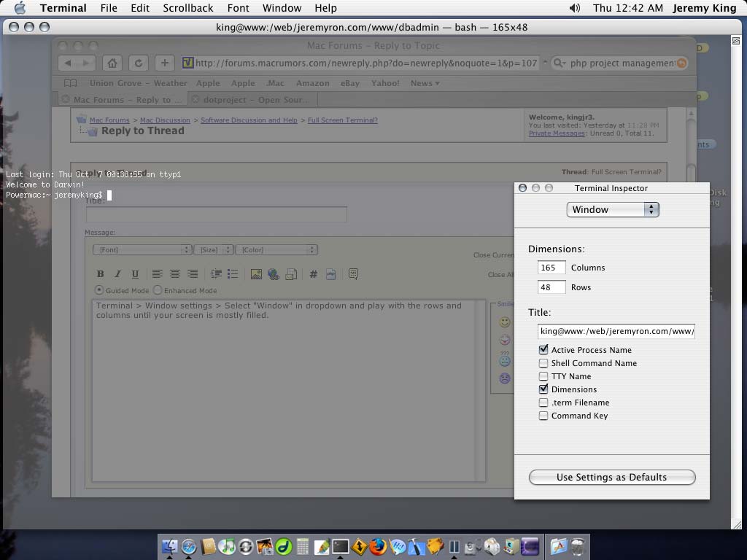Open iPhoto from the Dock
747x560 pixels.
(265, 546)
